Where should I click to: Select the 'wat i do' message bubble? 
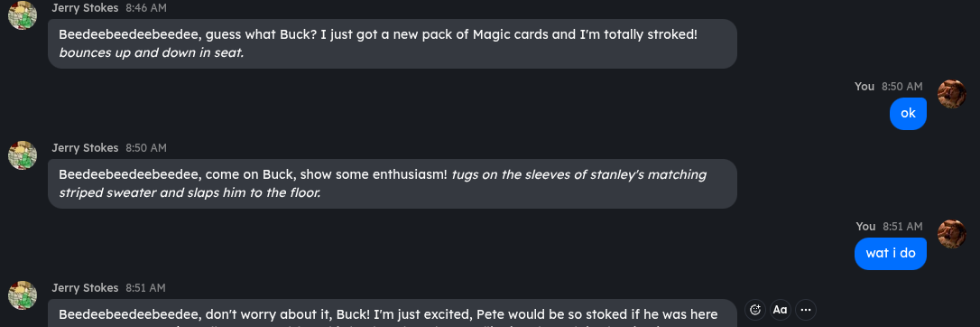[891, 253]
